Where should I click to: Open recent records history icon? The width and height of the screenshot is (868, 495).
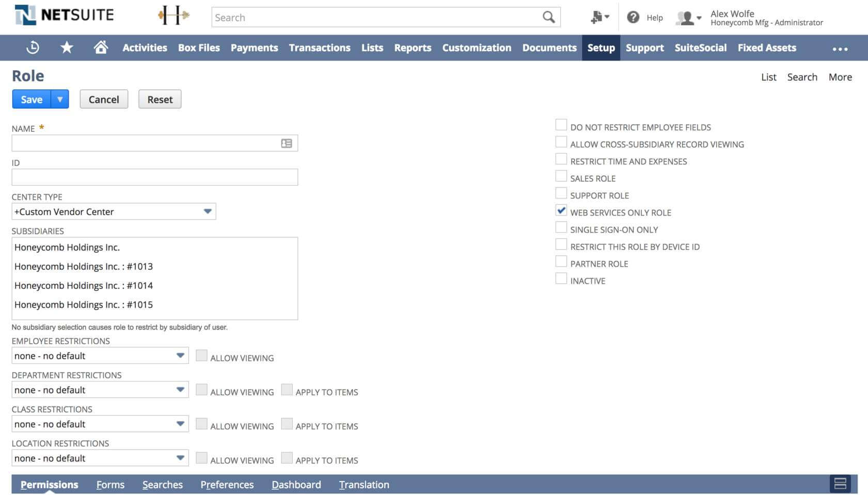[x=32, y=48]
